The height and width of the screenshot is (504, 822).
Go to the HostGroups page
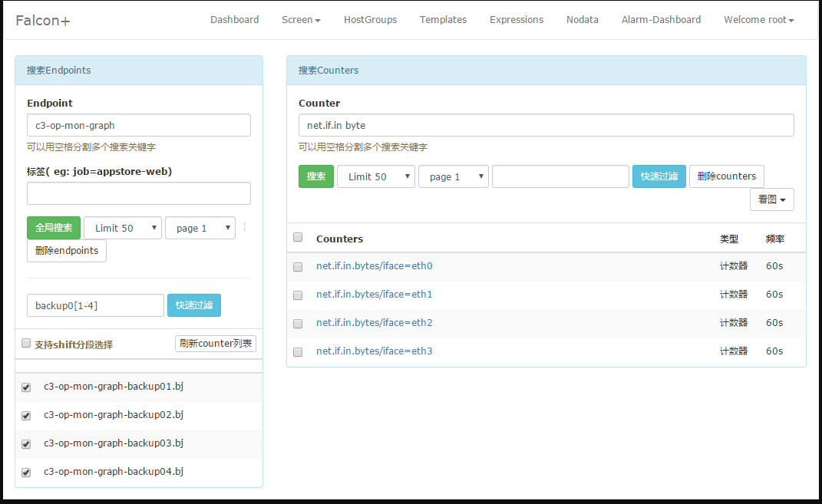pyautogui.click(x=370, y=20)
